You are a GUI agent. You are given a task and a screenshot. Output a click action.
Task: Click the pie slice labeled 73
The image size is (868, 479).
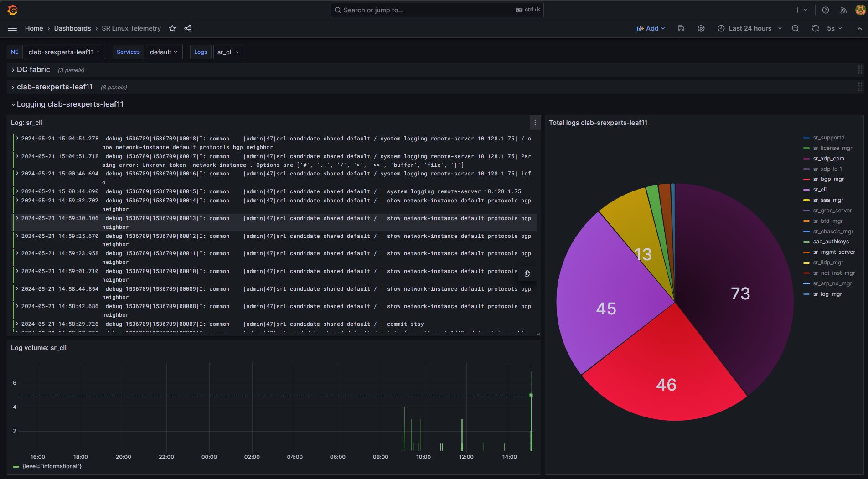(740, 294)
